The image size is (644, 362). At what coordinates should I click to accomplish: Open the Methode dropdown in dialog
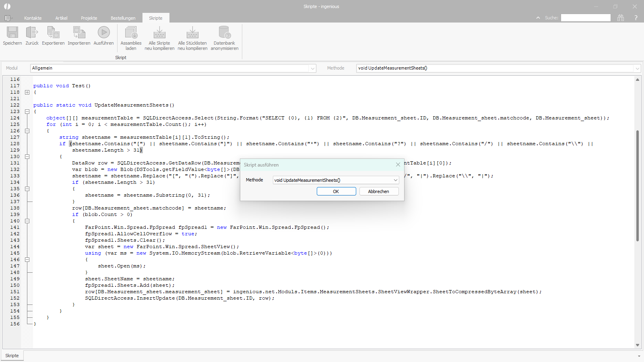395,180
